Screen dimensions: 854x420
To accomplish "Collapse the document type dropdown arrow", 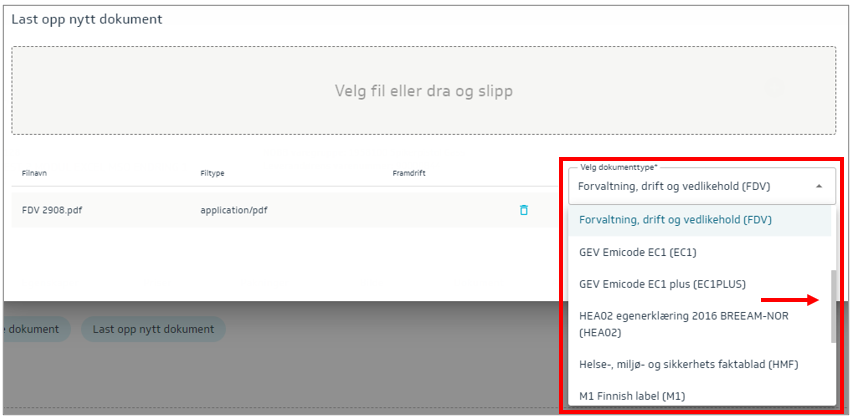I will point(819,186).
